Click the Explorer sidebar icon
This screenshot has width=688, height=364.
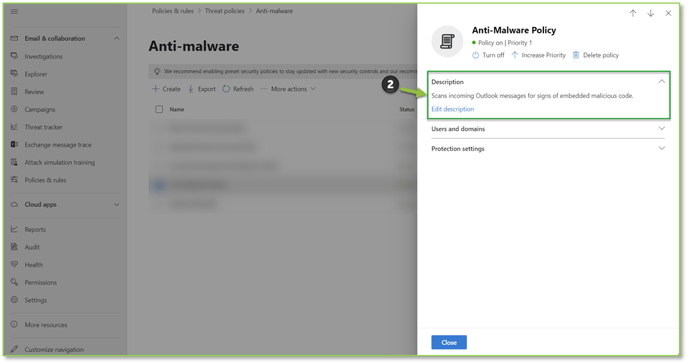[14, 74]
